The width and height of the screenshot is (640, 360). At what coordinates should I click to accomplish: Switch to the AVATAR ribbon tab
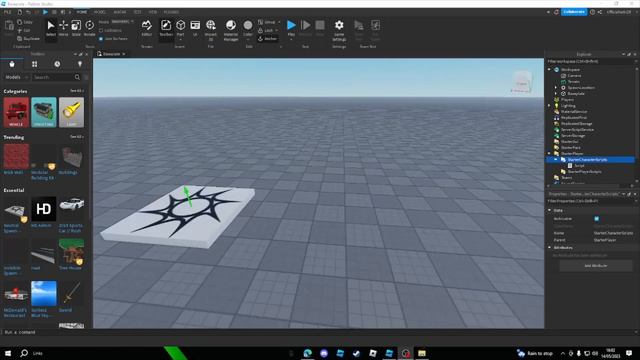[x=120, y=12]
